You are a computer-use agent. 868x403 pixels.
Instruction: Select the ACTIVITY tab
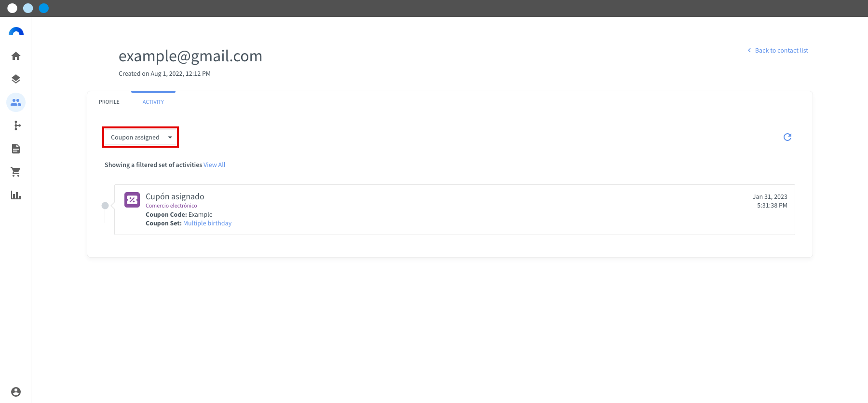pos(153,102)
